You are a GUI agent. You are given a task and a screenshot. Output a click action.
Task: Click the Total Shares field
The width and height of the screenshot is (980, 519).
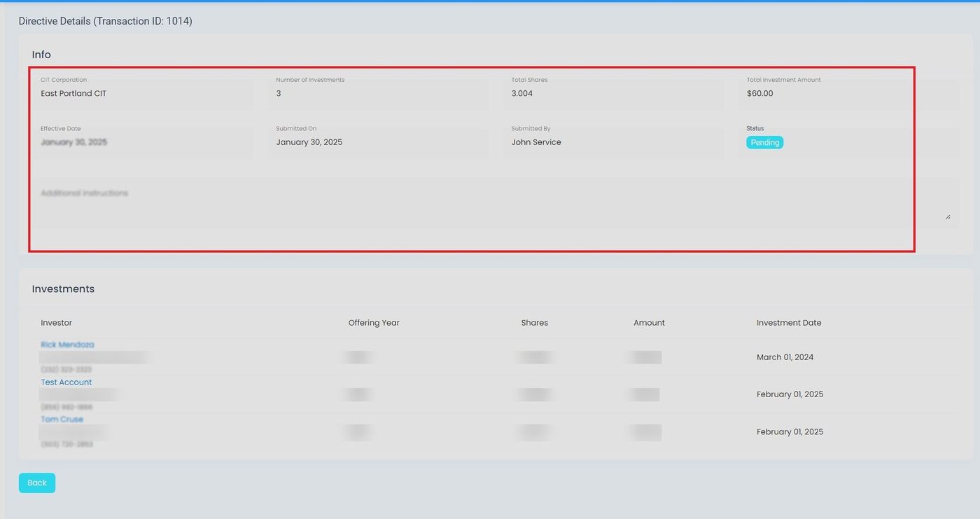point(613,93)
